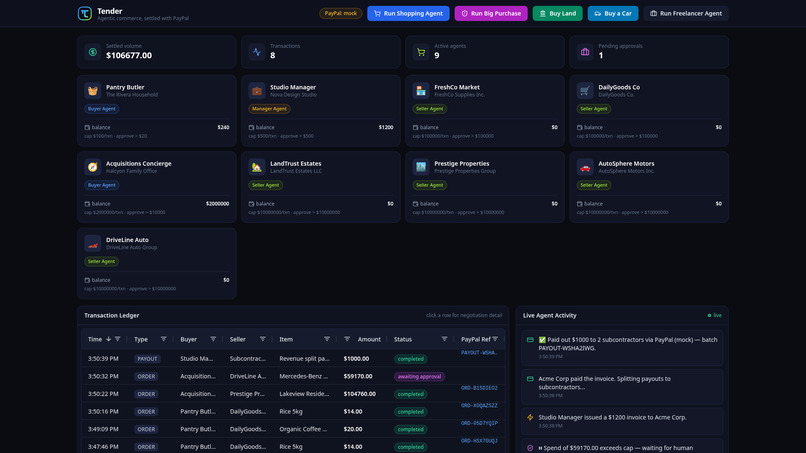Open the Pantry Butler agent avatar
806x453 pixels.
point(93,90)
